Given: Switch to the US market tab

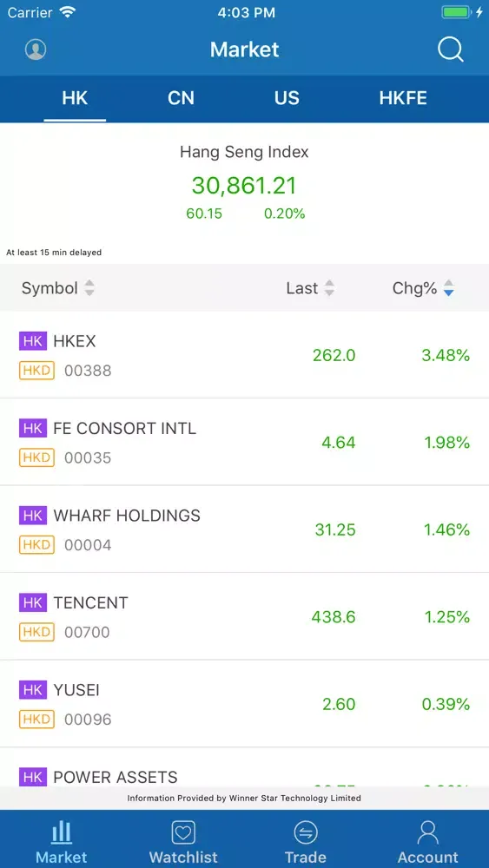Looking at the screenshot, I should 287,99.
